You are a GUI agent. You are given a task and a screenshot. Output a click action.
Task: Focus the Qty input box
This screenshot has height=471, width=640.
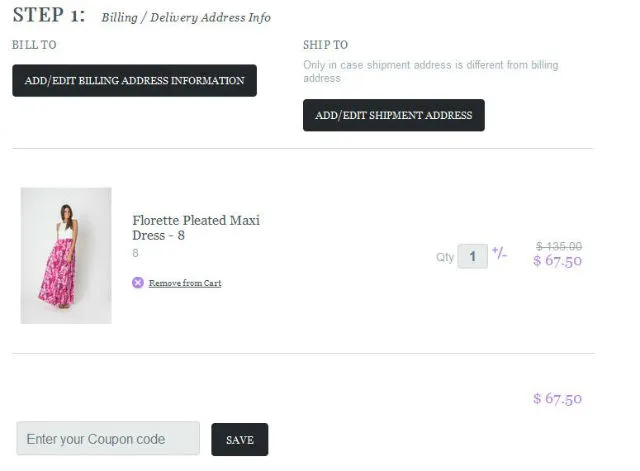coord(472,256)
